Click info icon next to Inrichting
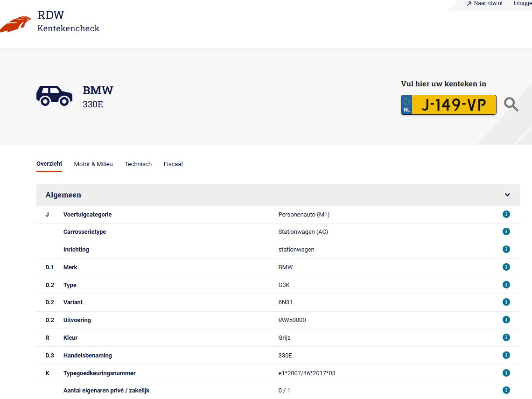The image size is (532, 399). coord(506,249)
